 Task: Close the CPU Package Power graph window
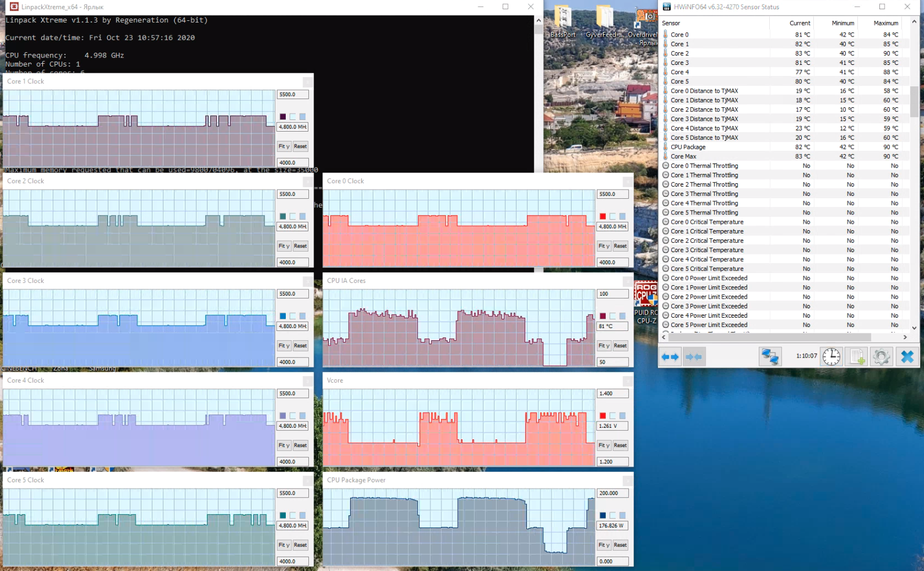[628, 481]
